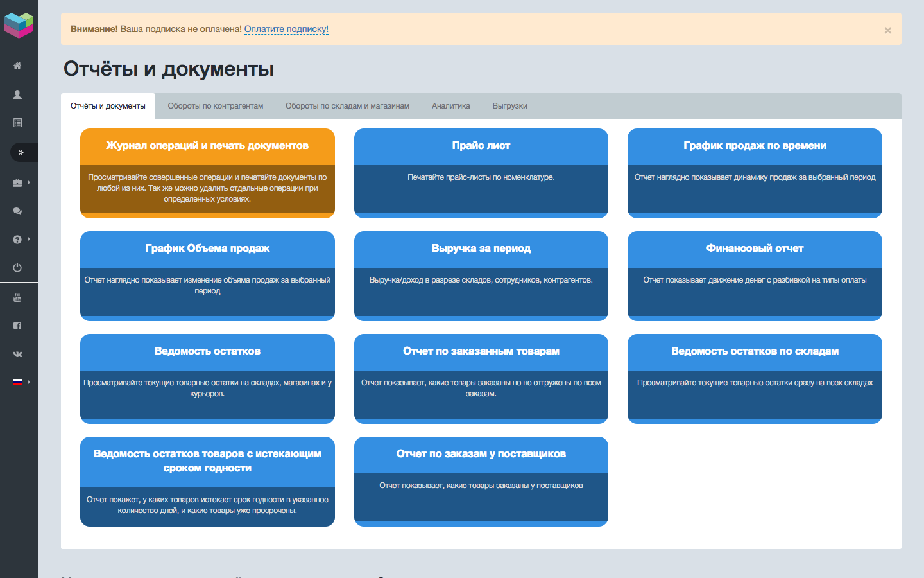The height and width of the screenshot is (578, 924).
Task: Click 'Печатайте прайс-листы по номенклатуре.' description
Action: (x=481, y=177)
